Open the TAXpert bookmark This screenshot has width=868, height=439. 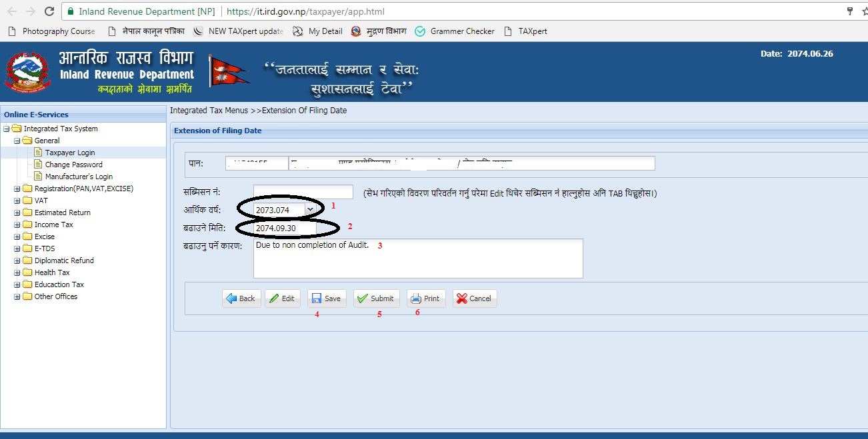[x=525, y=31]
